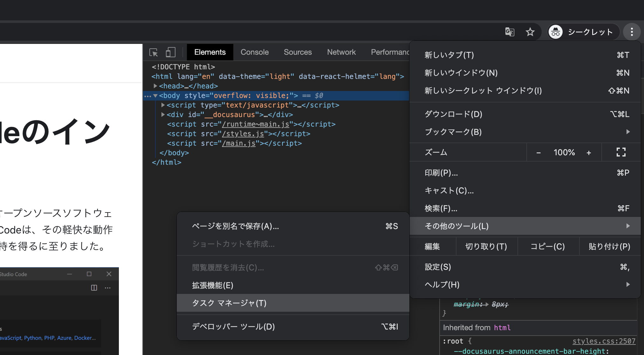The image size is (644, 355).
Task: Select タスク マネージャ from the submenu
Action: 229,303
